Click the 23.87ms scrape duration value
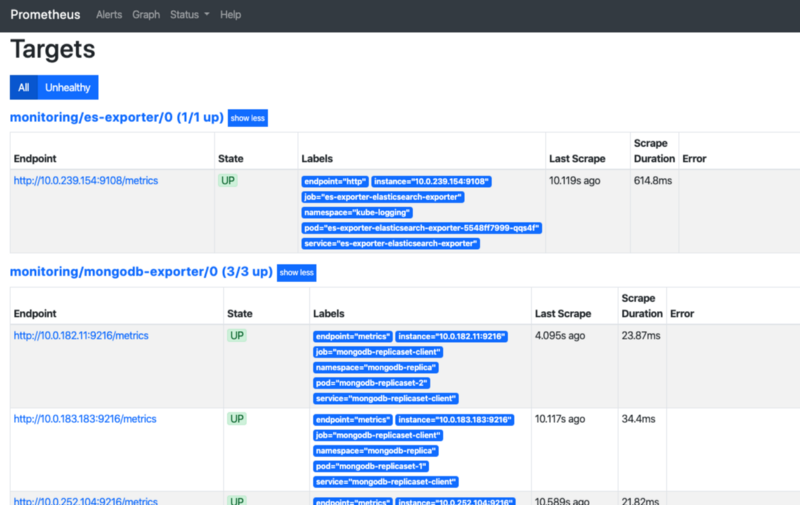The height and width of the screenshot is (505, 800). click(x=641, y=336)
